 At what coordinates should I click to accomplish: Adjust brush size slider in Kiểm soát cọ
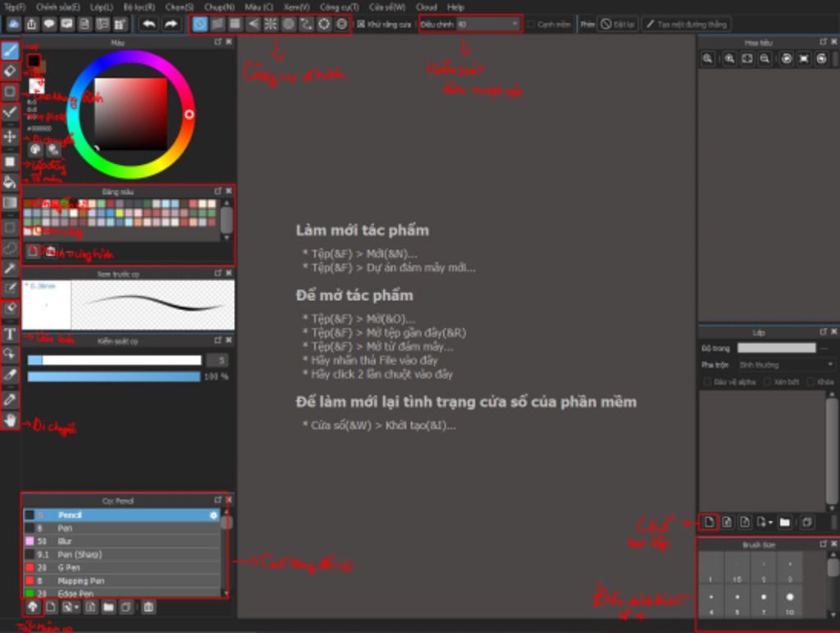pos(114,361)
